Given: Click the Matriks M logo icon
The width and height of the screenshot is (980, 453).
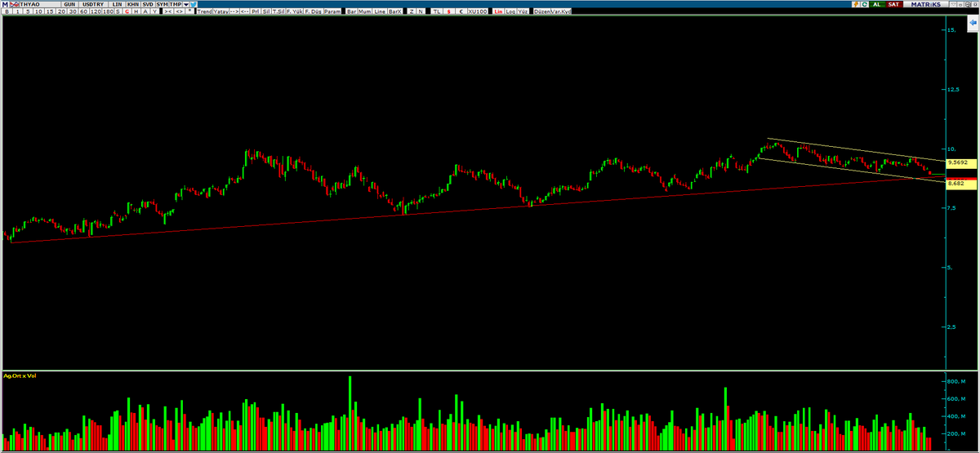Looking at the screenshot, I should tap(5, 4).
